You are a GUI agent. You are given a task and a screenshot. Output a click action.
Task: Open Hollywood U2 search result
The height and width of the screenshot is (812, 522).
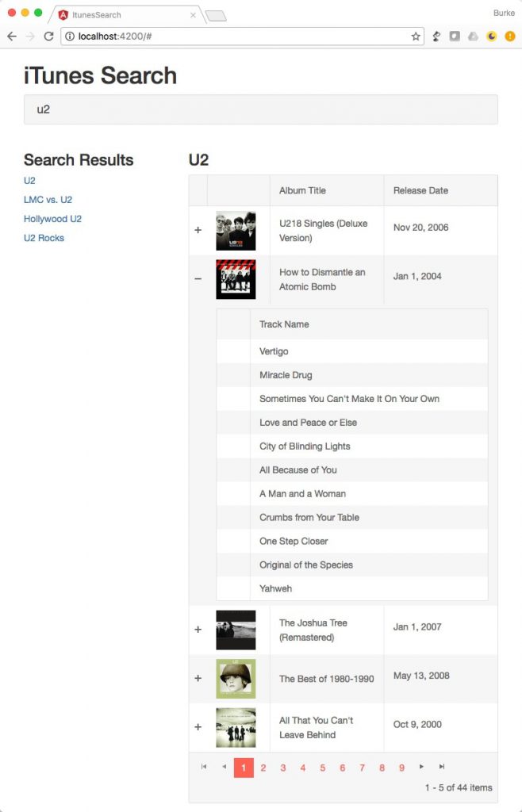coord(52,219)
